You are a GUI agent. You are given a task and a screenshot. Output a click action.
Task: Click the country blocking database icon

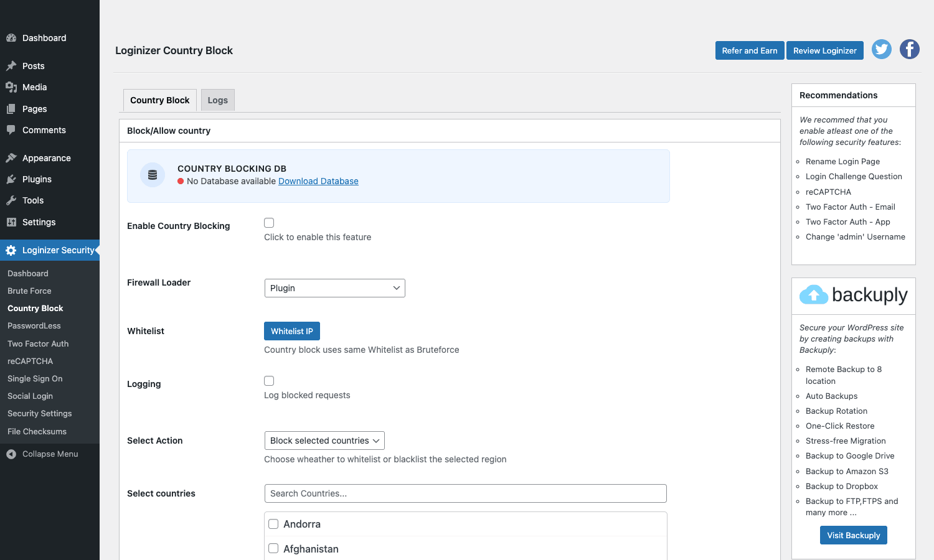pos(153,175)
